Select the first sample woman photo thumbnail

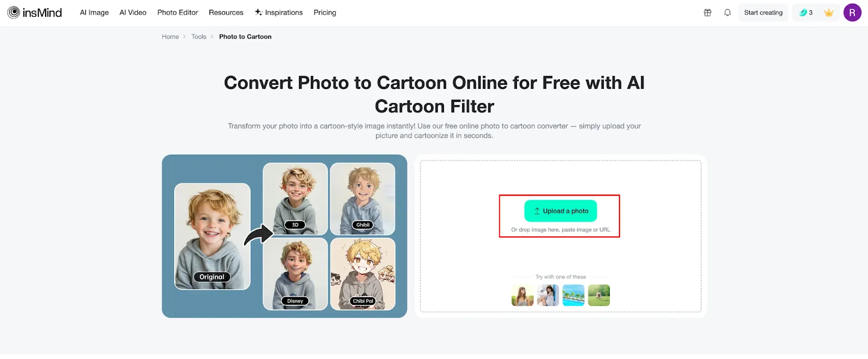[x=522, y=296]
